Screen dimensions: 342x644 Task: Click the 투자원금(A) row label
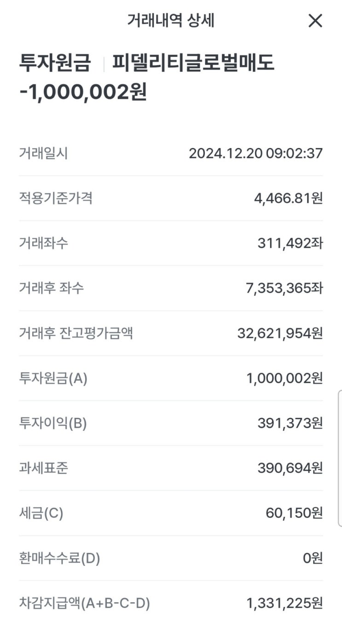(x=53, y=378)
